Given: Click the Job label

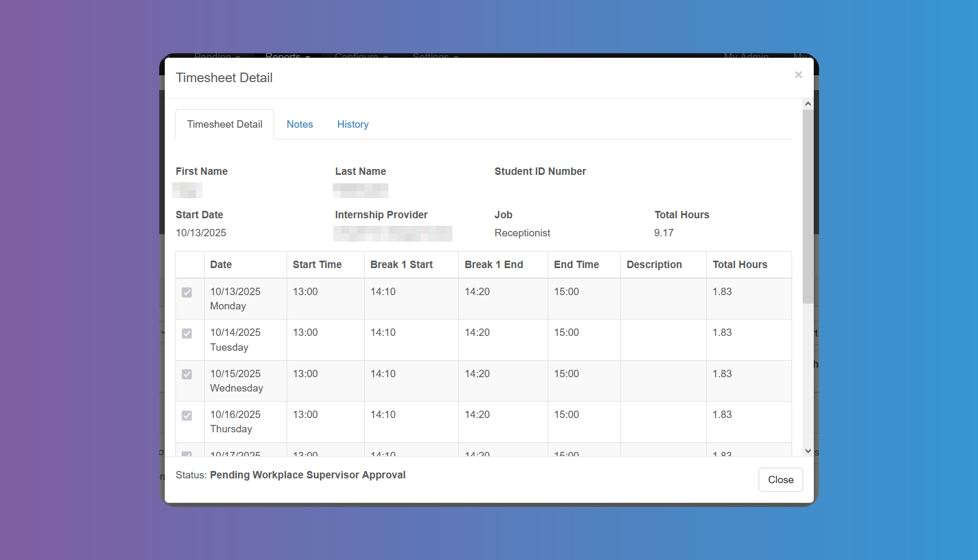Looking at the screenshot, I should [x=503, y=215].
